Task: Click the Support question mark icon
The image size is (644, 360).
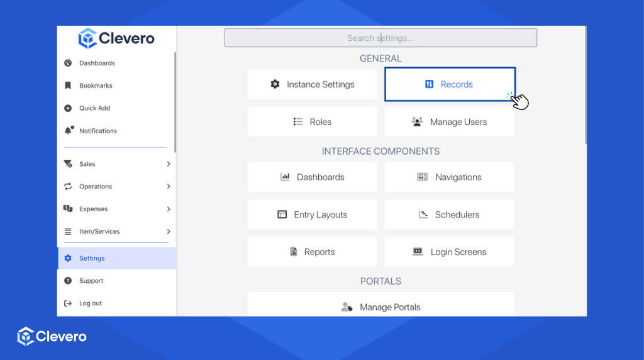Action: tap(68, 281)
